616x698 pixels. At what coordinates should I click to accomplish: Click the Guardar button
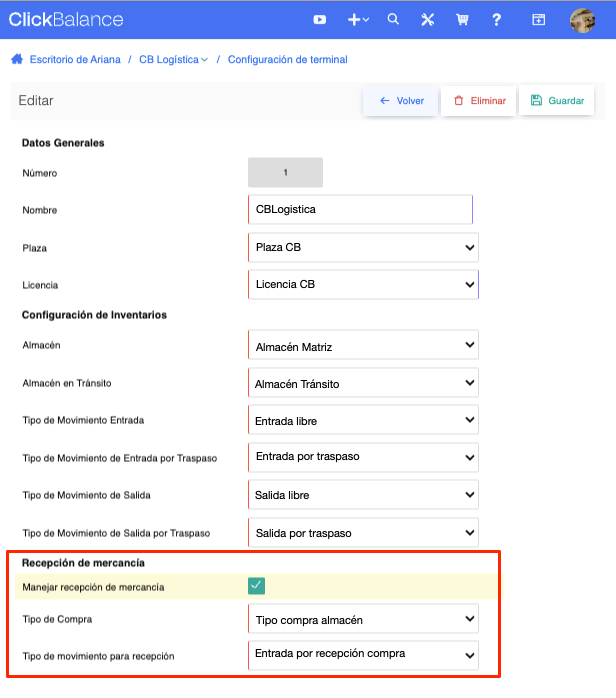(x=556, y=101)
